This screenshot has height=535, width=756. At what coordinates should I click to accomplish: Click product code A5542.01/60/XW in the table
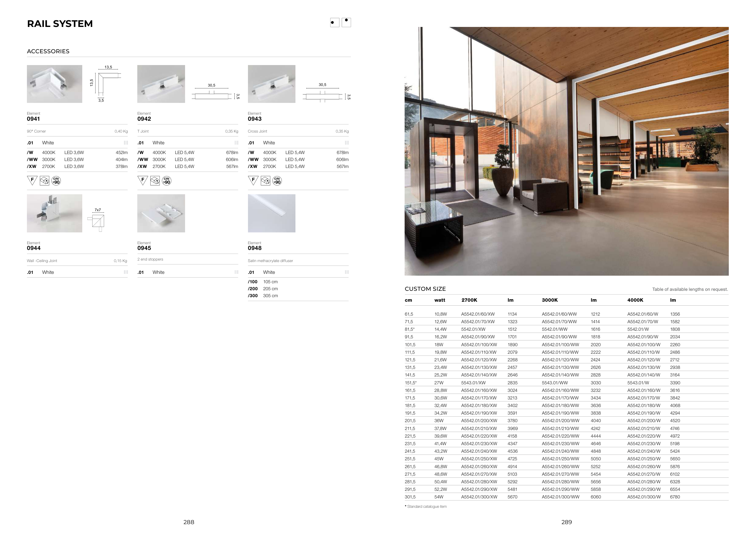click(478, 314)
